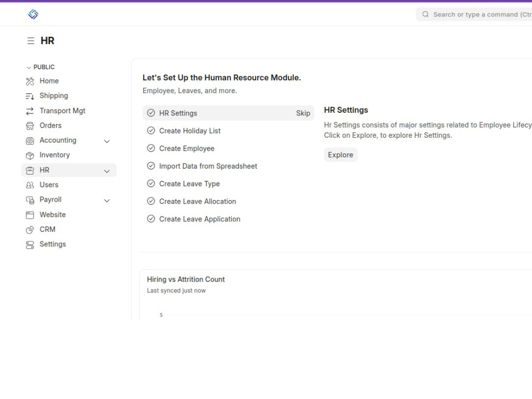Select the Website sidebar icon

[29, 214]
